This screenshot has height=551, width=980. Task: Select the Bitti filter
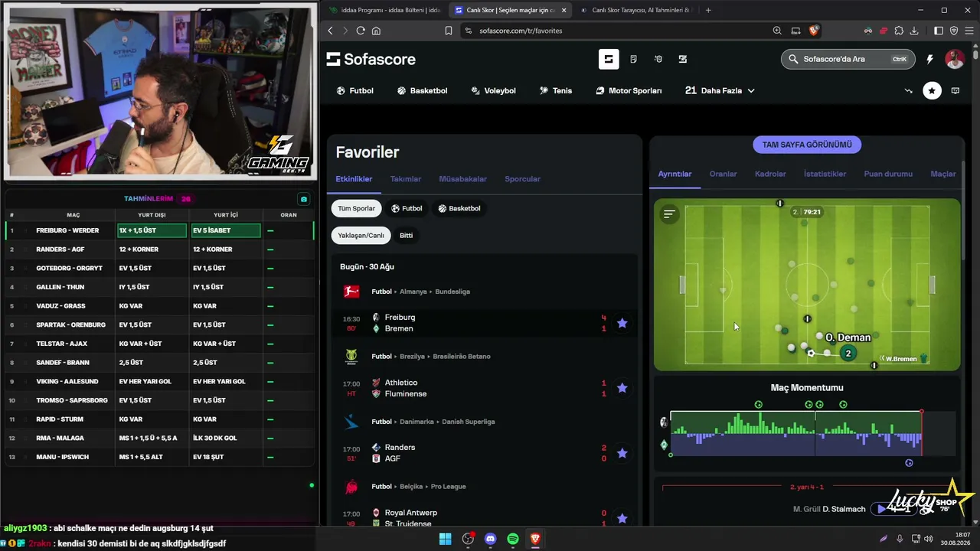pyautogui.click(x=407, y=235)
